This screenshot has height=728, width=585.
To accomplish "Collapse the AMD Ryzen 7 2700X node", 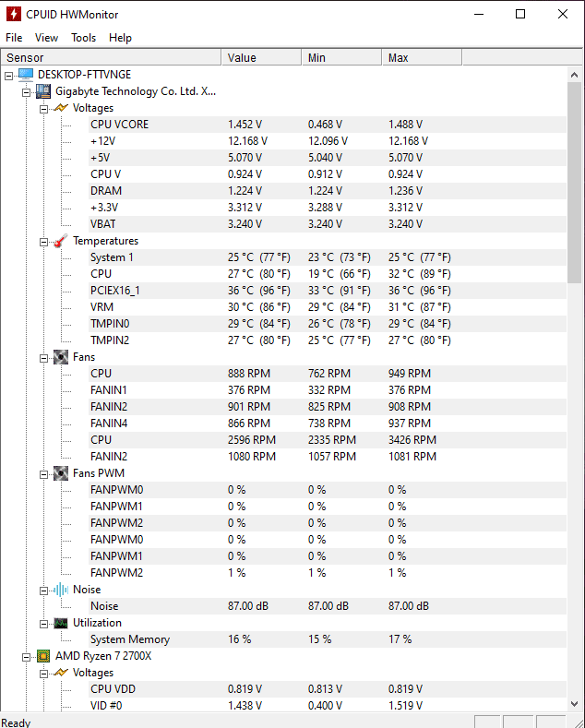I will coord(27,657).
